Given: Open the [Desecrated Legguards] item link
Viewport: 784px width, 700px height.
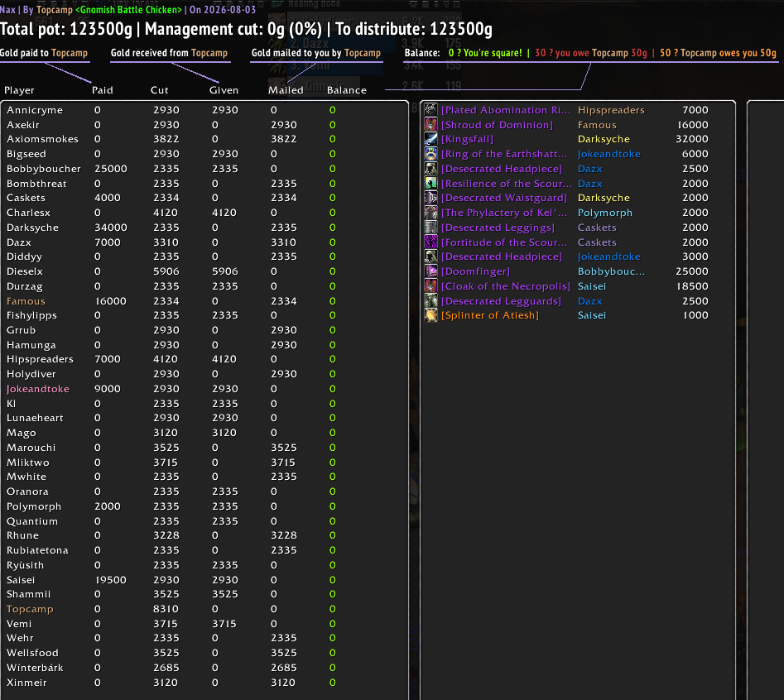Looking at the screenshot, I should coord(501,301).
